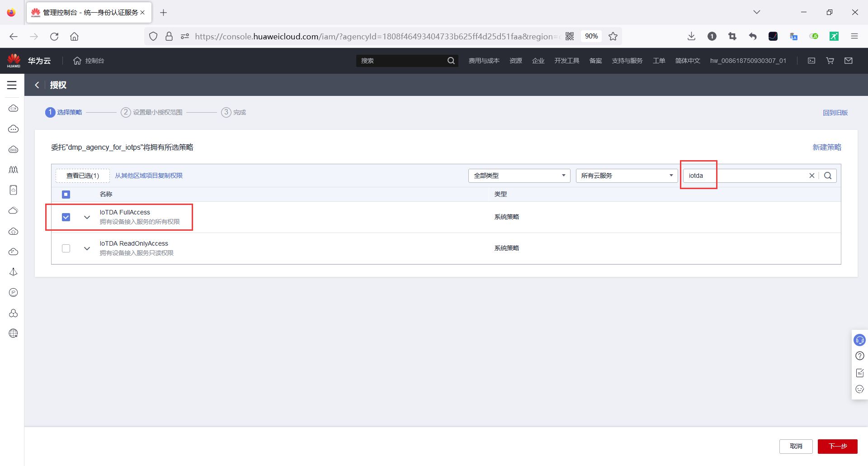Image resolution: width=868 pixels, height=466 pixels.
Task: Click the site lock security icon
Action: click(169, 36)
